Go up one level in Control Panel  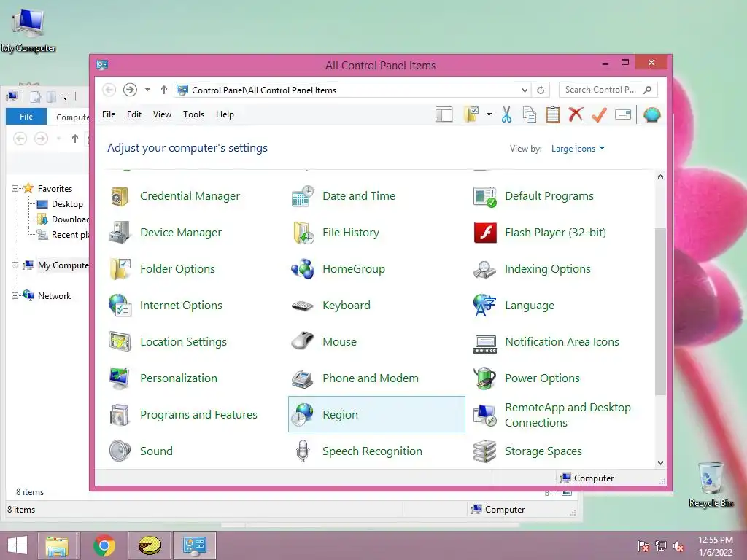(x=164, y=90)
